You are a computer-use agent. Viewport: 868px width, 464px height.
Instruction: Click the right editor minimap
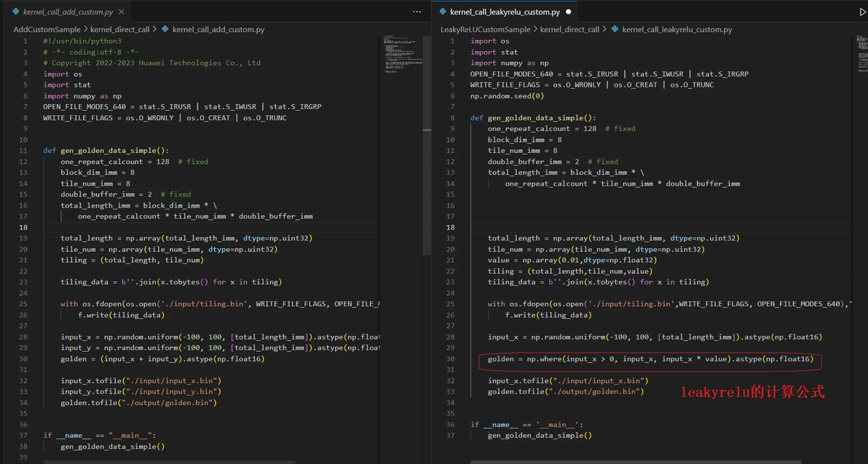pyautogui.click(x=862, y=54)
